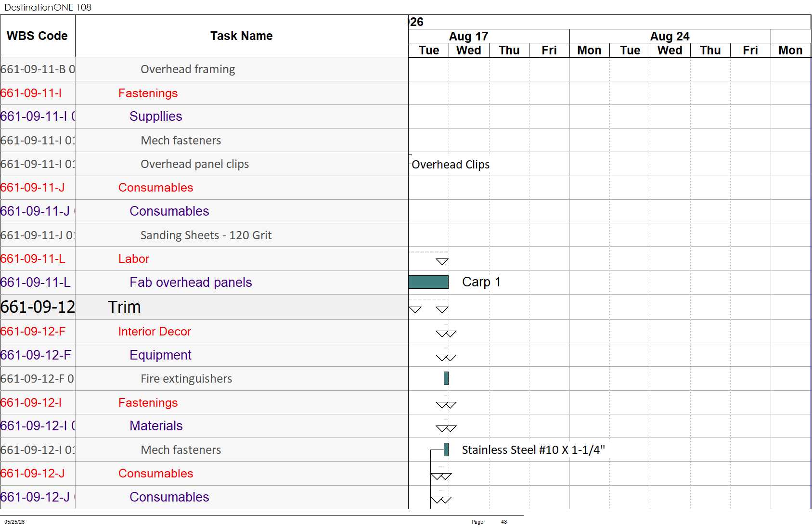This screenshot has height=528, width=812.
Task: Click the Interior Decor summary marker
Action: point(446,334)
